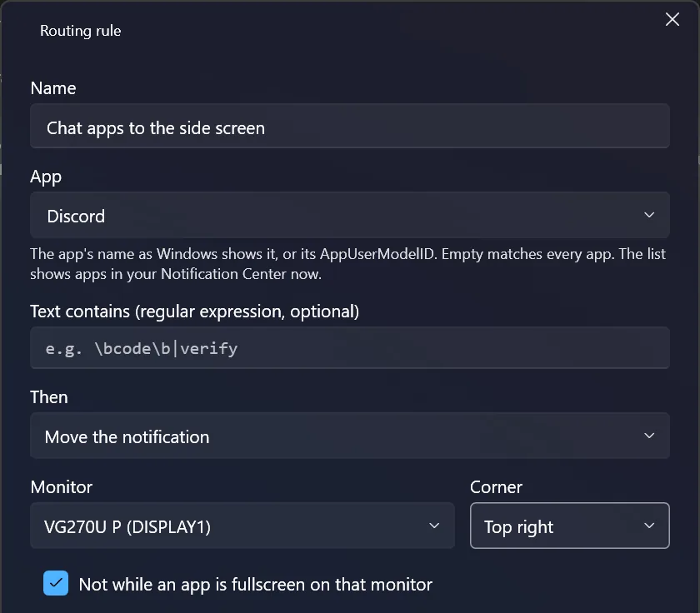This screenshot has width=700, height=613.
Task: Uncheck Not while an app is fullscreen
Action: pyautogui.click(x=56, y=583)
